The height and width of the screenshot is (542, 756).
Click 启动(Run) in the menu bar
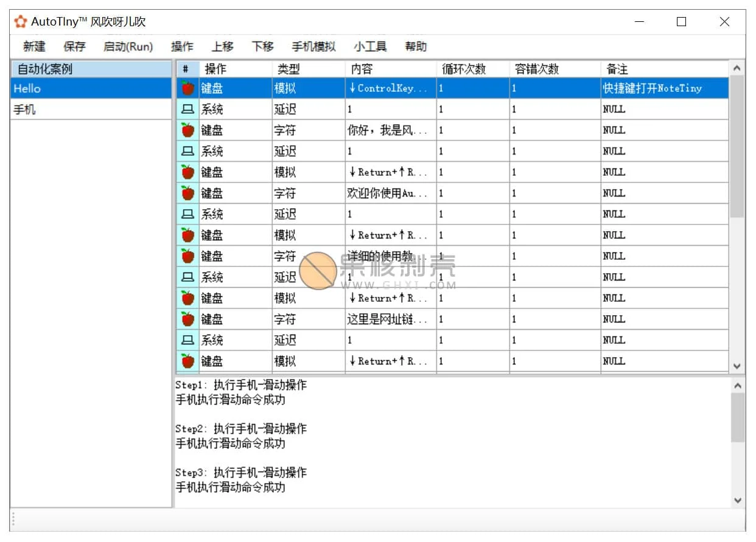point(128,46)
